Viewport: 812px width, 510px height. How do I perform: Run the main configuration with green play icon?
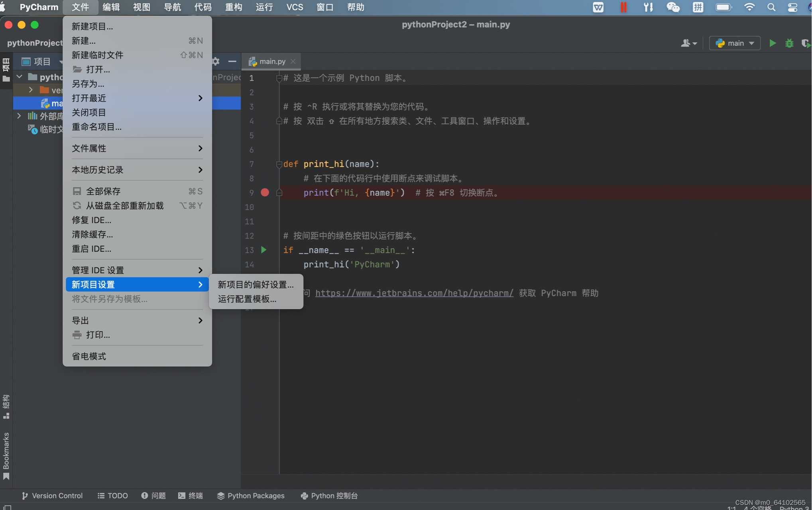coord(772,43)
